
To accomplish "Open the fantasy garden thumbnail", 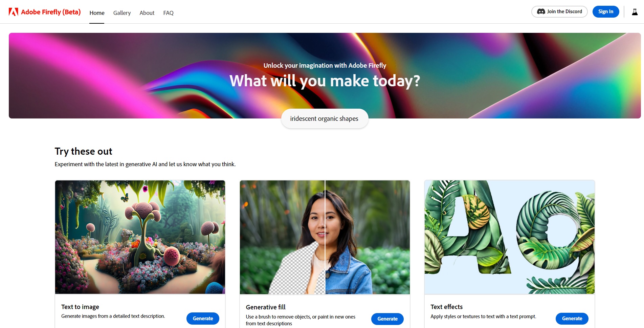I will coord(140,237).
